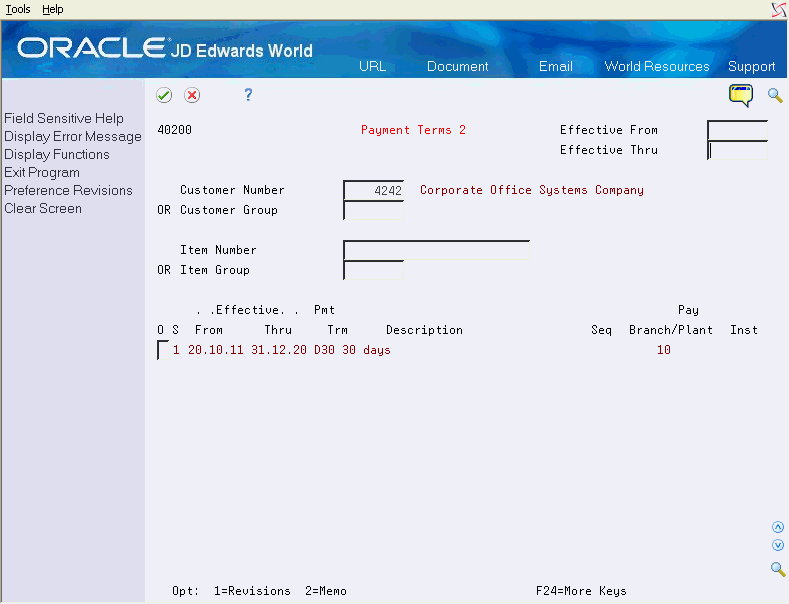Click the program number 40200
Screen dimensions: 789x604
(175, 130)
